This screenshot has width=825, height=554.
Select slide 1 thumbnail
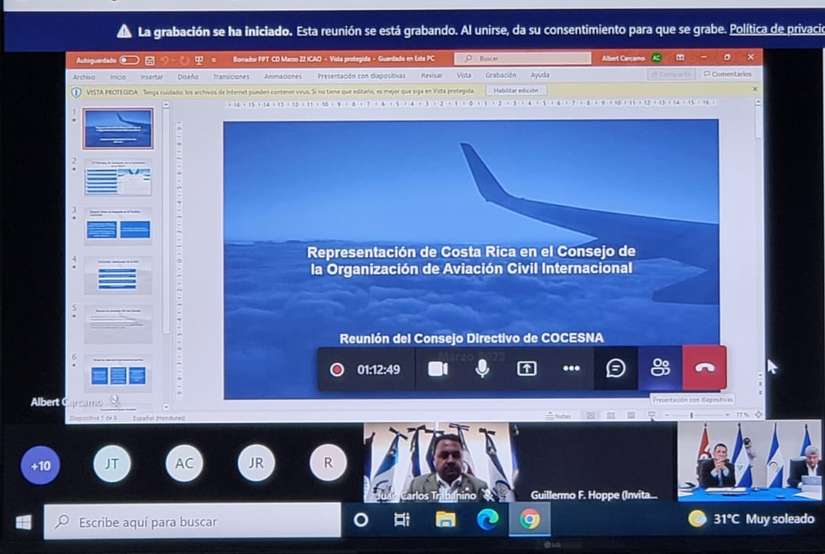click(x=118, y=128)
